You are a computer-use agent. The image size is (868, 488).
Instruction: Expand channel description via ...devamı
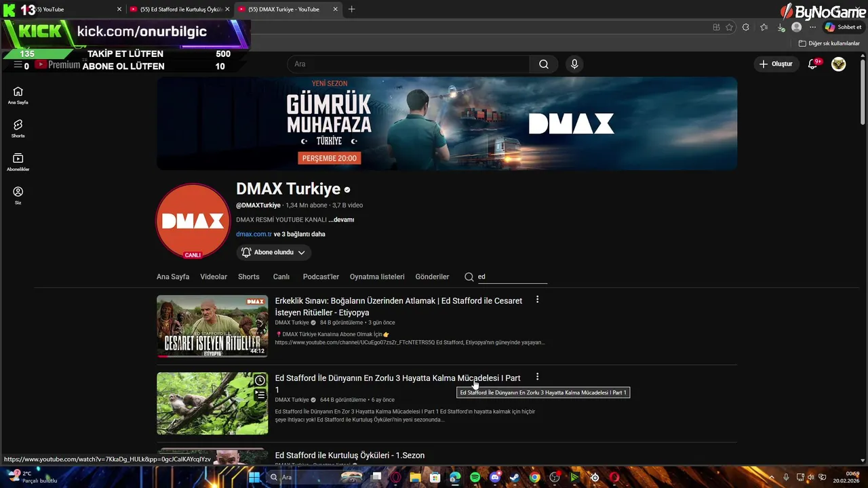[x=341, y=220]
